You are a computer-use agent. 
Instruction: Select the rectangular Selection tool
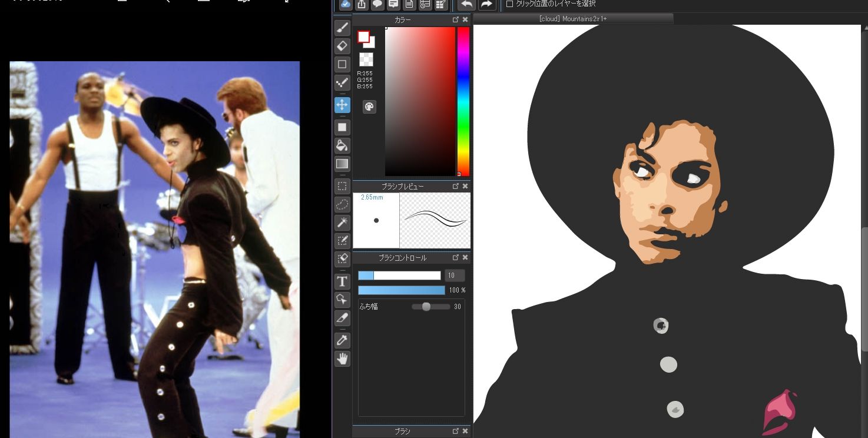(342, 186)
